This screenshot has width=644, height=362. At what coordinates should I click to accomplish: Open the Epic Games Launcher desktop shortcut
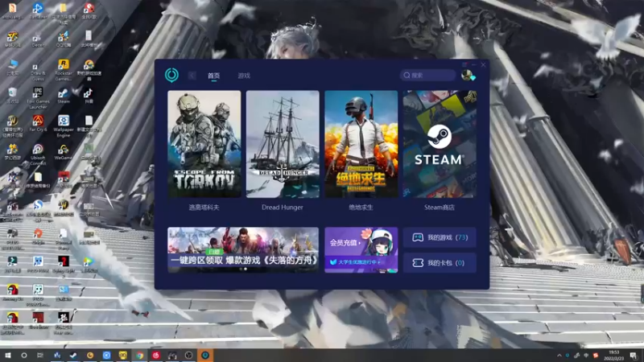click(38, 97)
